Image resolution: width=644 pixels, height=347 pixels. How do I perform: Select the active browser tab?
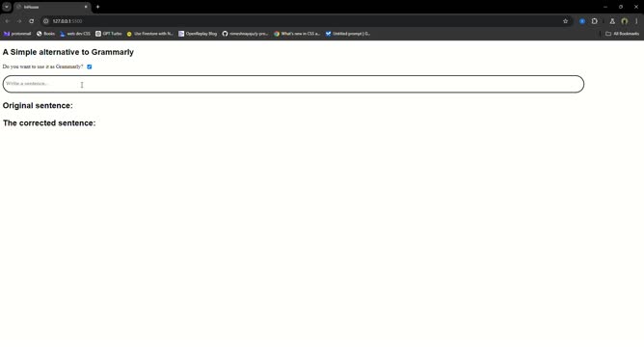coord(52,7)
